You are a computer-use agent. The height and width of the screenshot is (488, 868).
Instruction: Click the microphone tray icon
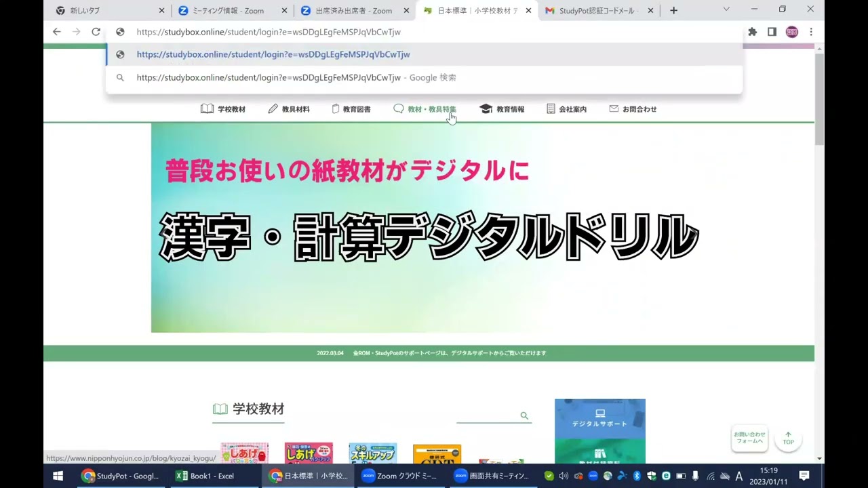(x=695, y=476)
